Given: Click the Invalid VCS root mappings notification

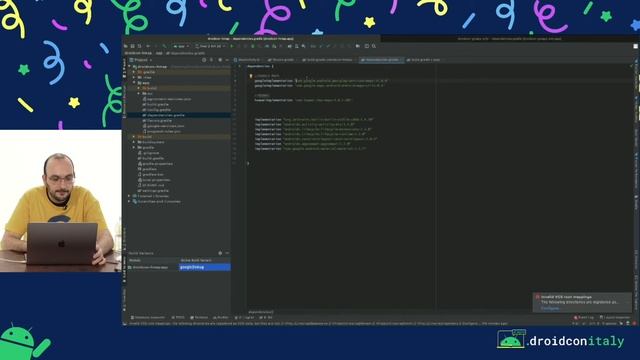Looking at the screenshot, I should (x=582, y=302).
